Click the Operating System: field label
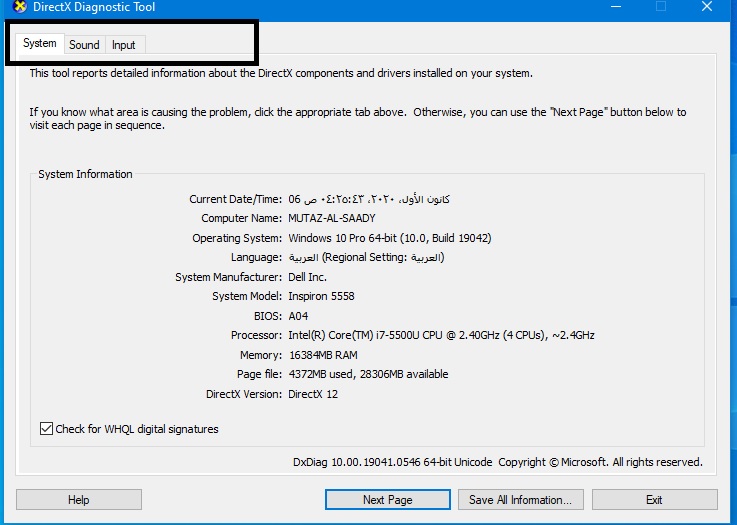737x525 pixels. [237, 238]
